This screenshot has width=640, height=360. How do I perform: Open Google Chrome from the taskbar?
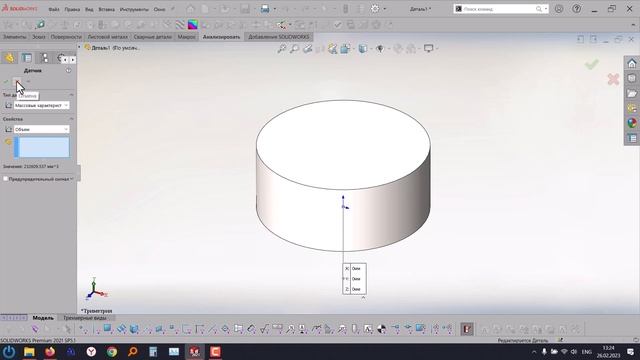112,351
